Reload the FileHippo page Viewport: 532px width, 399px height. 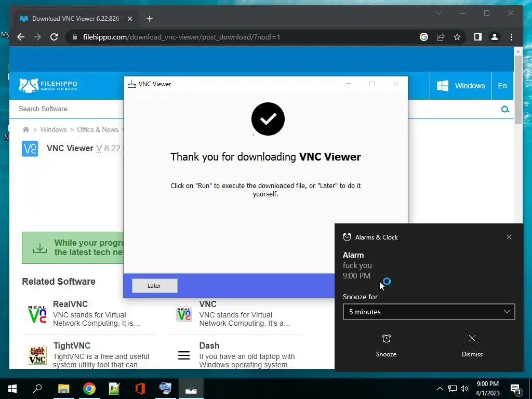[x=54, y=37]
